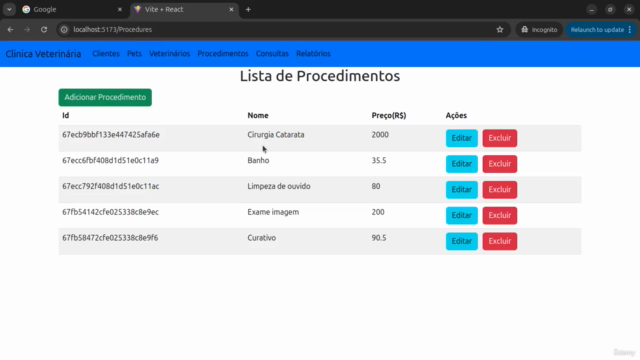Open the Incognito indicator
This screenshot has height=360, width=640.
(x=539, y=29)
